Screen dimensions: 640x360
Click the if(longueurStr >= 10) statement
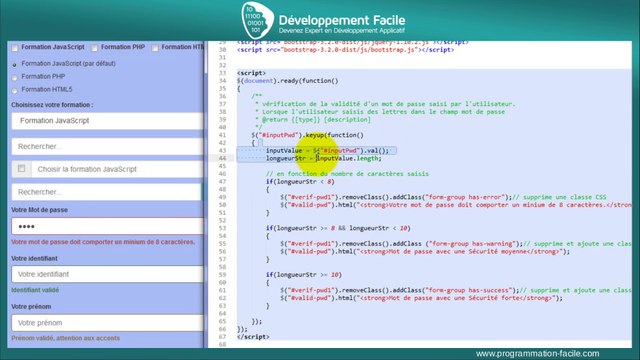click(x=303, y=275)
